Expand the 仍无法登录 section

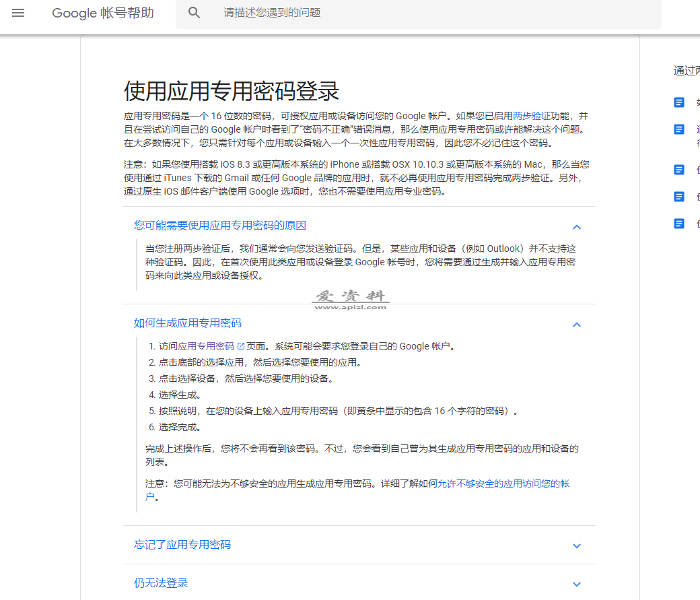coord(577,585)
